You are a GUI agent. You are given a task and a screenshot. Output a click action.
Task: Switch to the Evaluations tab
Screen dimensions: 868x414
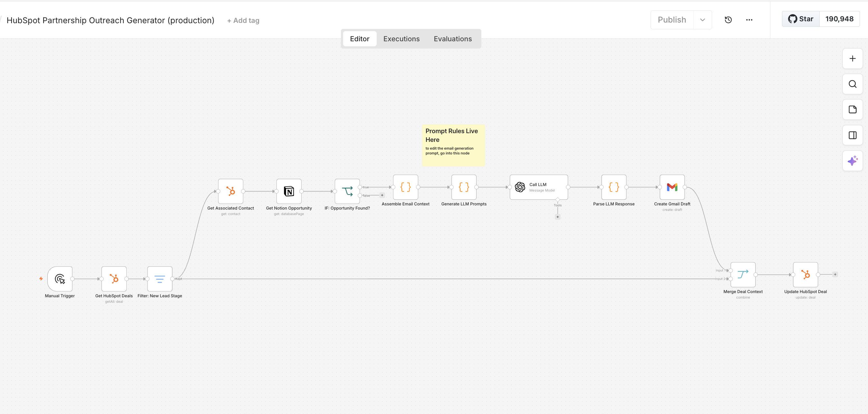453,39
